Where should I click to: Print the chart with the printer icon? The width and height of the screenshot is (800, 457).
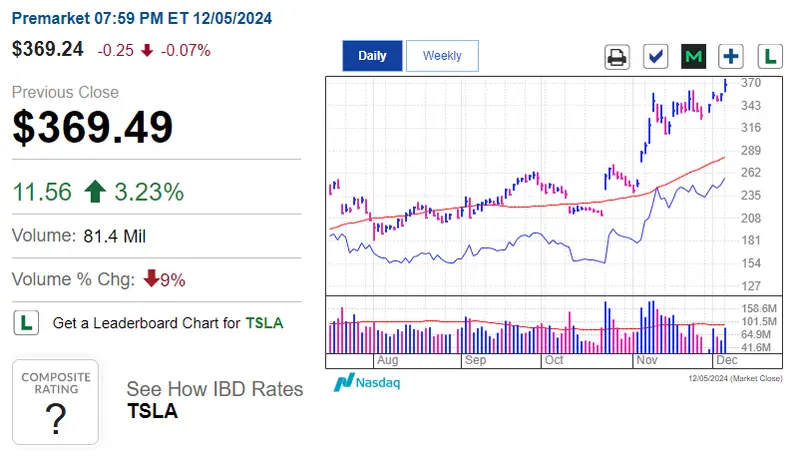point(617,57)
